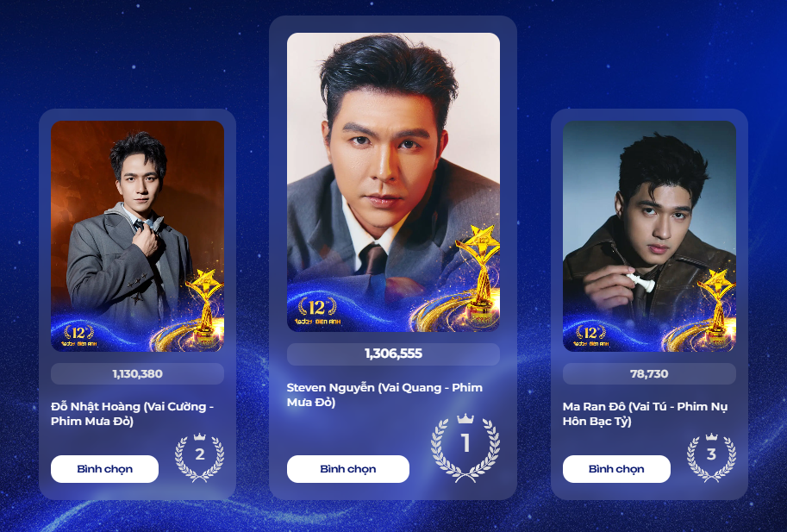The height and width of the screenshot is (532, 787).
Task: Open Đỗ Nhật Hoàng's portrait photo
Action: tap(138, 236)
